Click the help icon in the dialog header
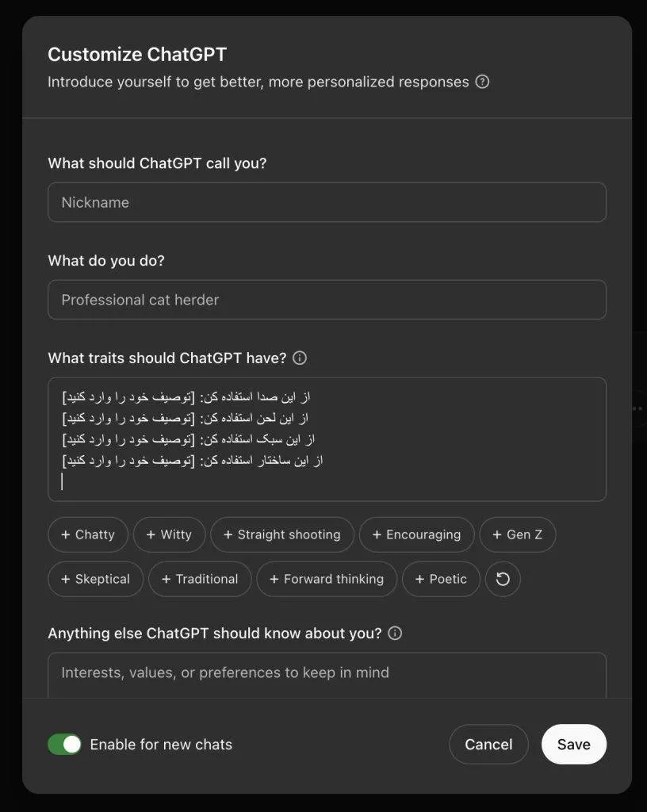Image resolution: width=647 pixels, height=812 pixels. pos(482,82)
